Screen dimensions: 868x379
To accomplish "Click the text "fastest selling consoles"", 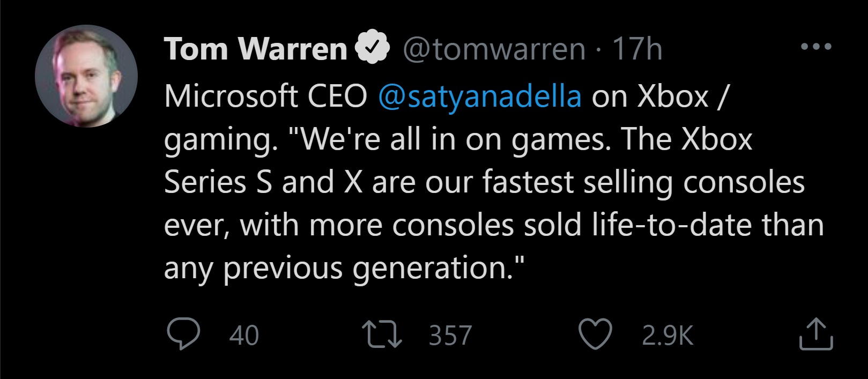I will tap(643, 182).
